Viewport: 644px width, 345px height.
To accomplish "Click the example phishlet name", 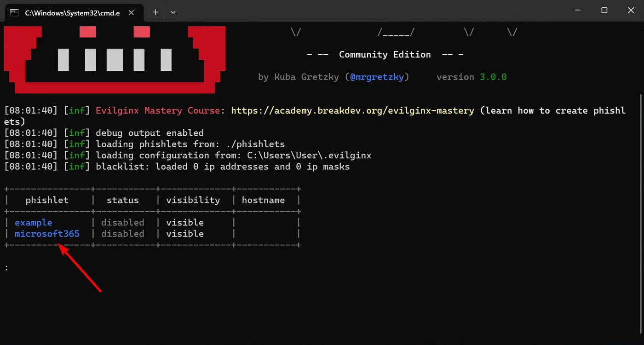I will [x=34, y=223].
